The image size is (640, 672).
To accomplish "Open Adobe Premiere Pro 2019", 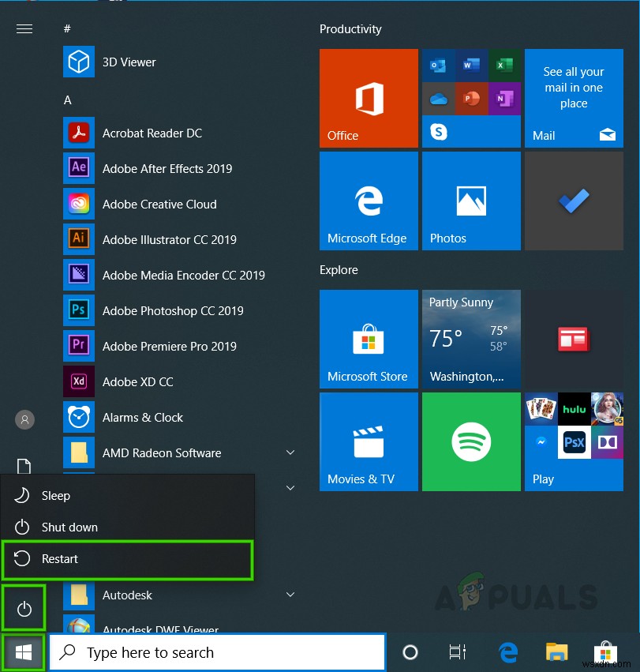I will pyautogui.click(x=171, y=346).
